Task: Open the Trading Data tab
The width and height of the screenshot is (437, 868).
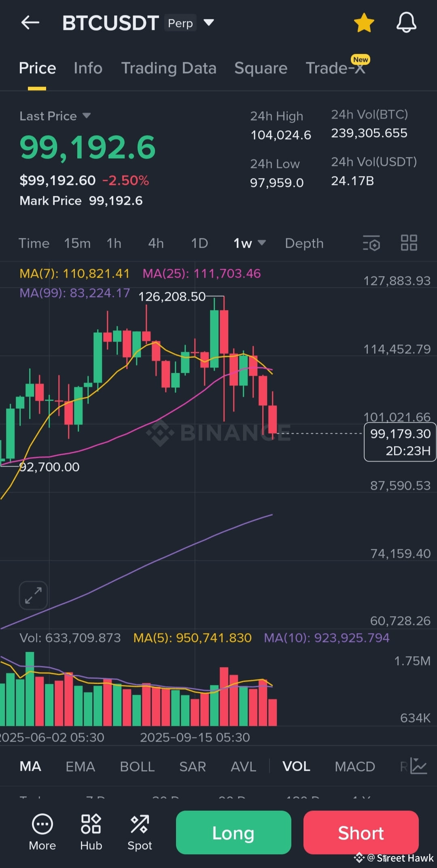Action: click(x=169, y=68)
